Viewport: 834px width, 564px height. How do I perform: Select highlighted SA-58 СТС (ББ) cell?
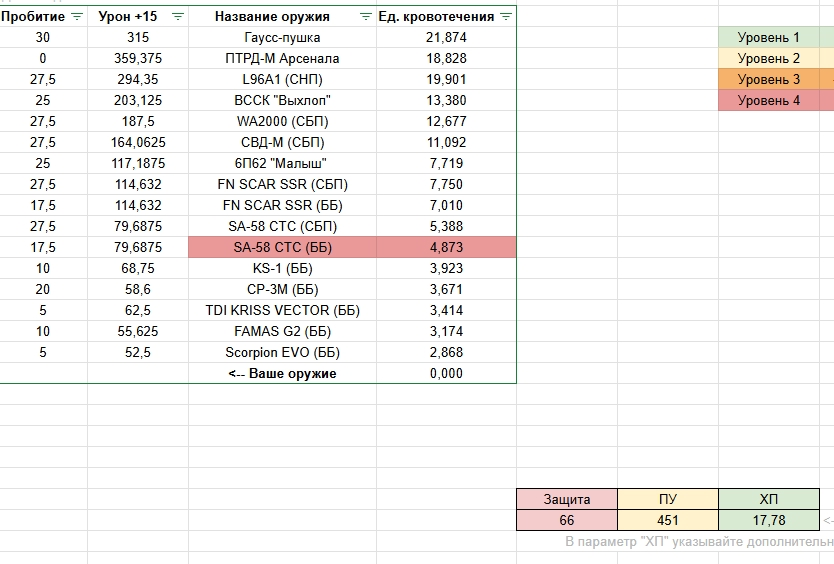pyautogui.click(x=282, y=247)
